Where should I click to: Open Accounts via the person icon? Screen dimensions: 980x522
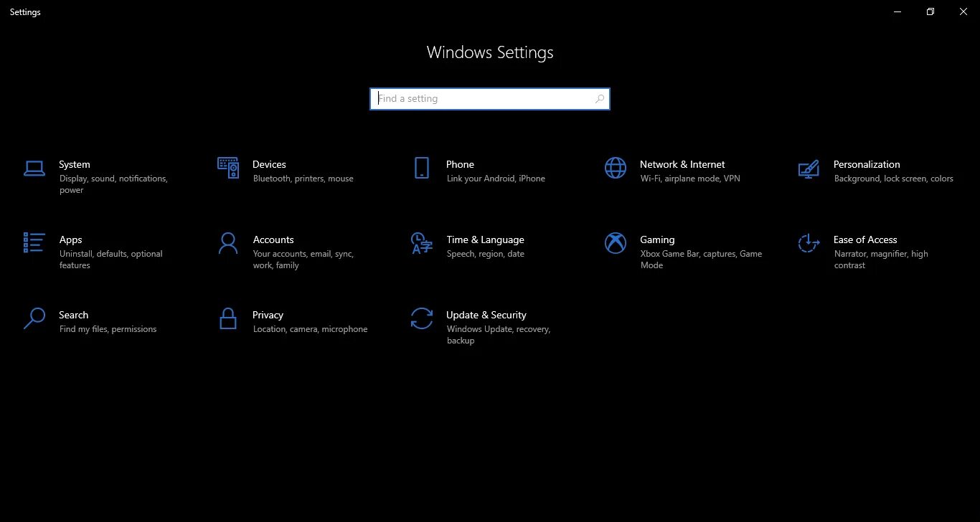(x=228, y=243)
